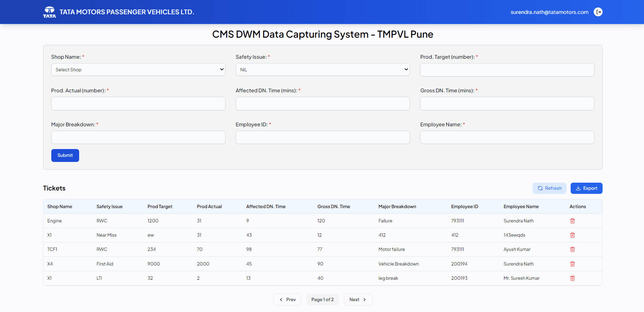Click the Employee Name column header

click(x=521, y=206)
